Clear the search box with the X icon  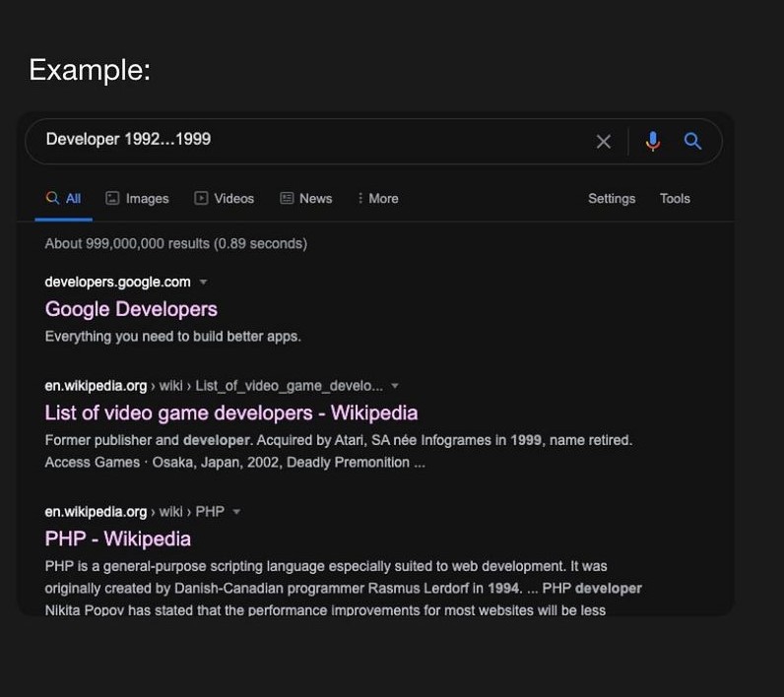604,142
